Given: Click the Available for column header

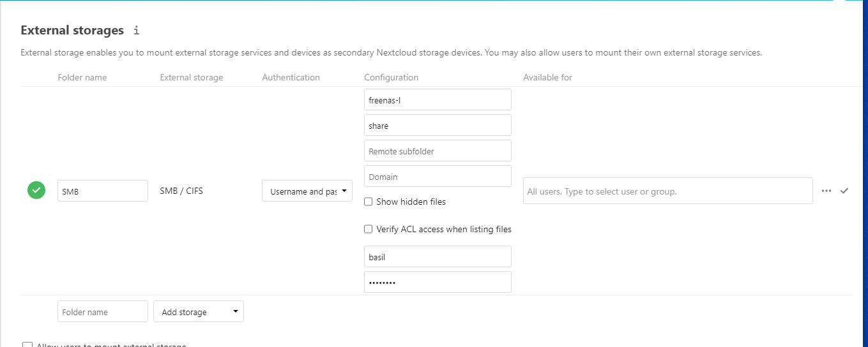Looking at the screenshot, I should pyautogui.click(x=547, y=77).
